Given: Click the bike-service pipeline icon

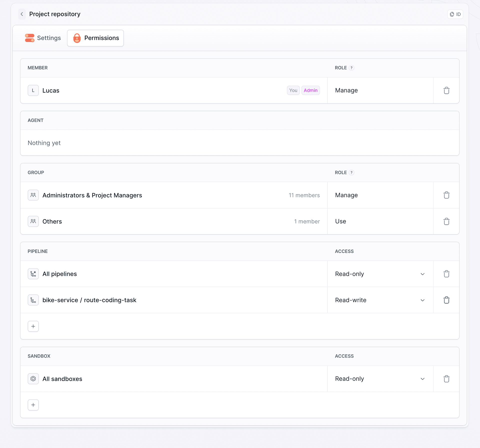Looking at the screenshot, I should pyautogui.click(x=33, y=300).
